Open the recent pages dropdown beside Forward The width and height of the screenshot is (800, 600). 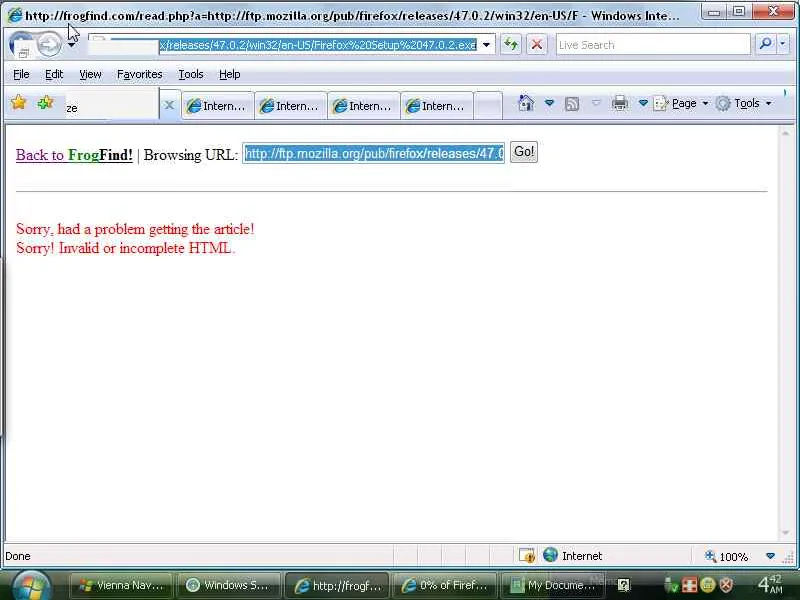coord(71,45)
